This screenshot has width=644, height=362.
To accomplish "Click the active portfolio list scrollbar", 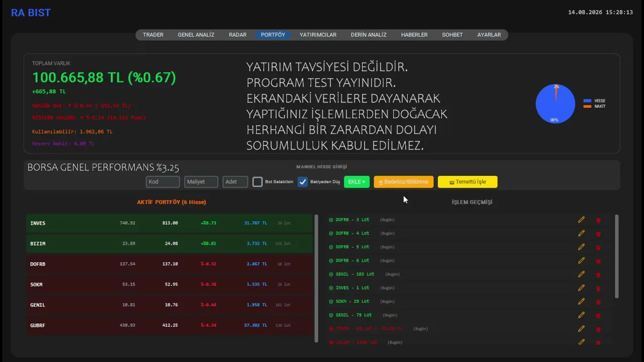I will 316,278.
